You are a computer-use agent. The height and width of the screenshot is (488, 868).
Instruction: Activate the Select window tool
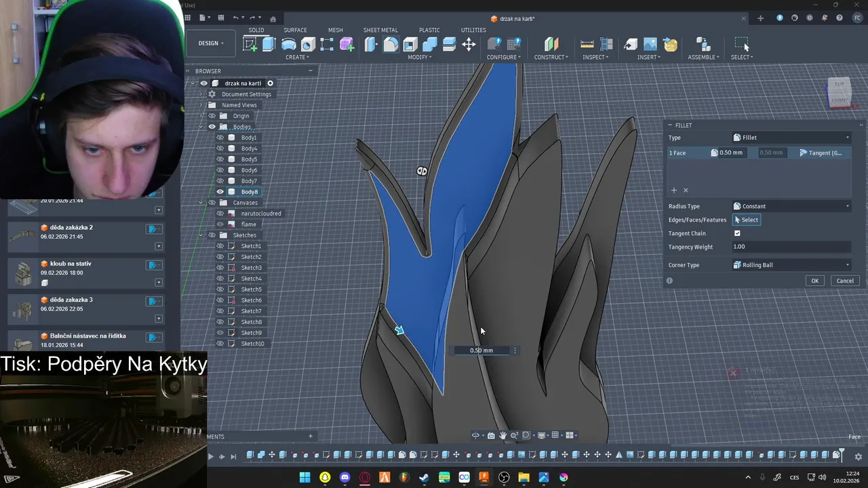tap(742, 44)
